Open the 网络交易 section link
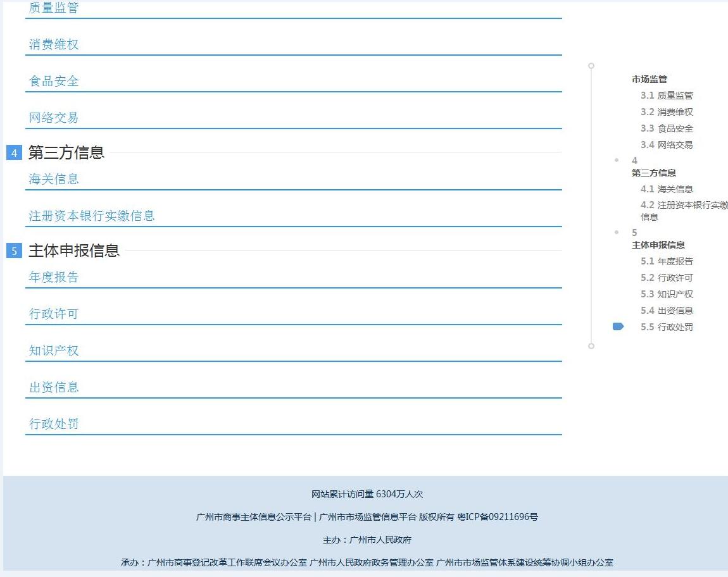 pyautogui.click(x=53, y=118)
